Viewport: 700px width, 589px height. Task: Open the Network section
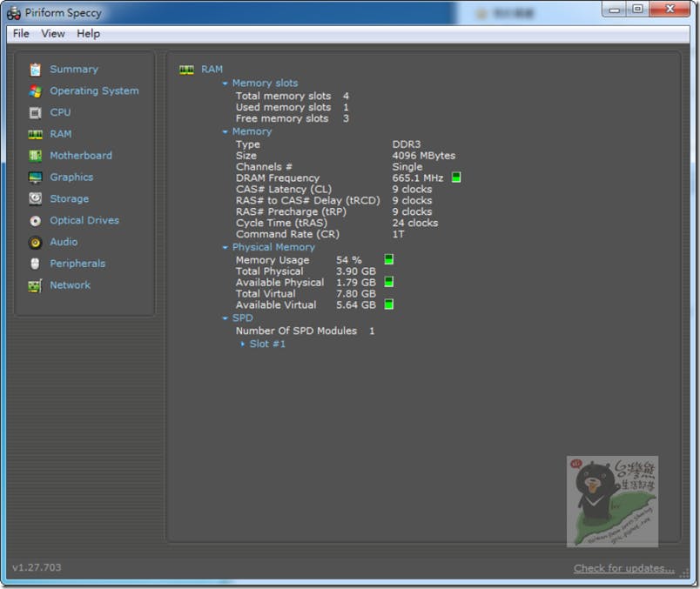tap(71, 285)
